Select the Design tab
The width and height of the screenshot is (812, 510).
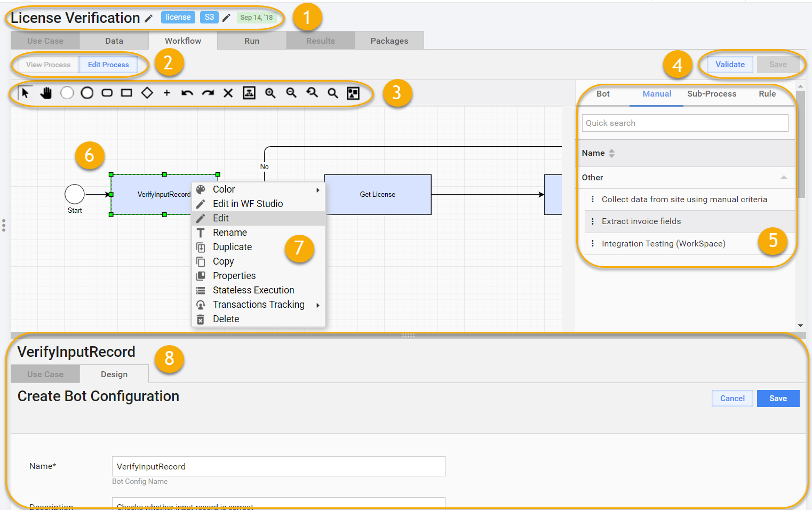pyautogui.click(x=114, y=374)
